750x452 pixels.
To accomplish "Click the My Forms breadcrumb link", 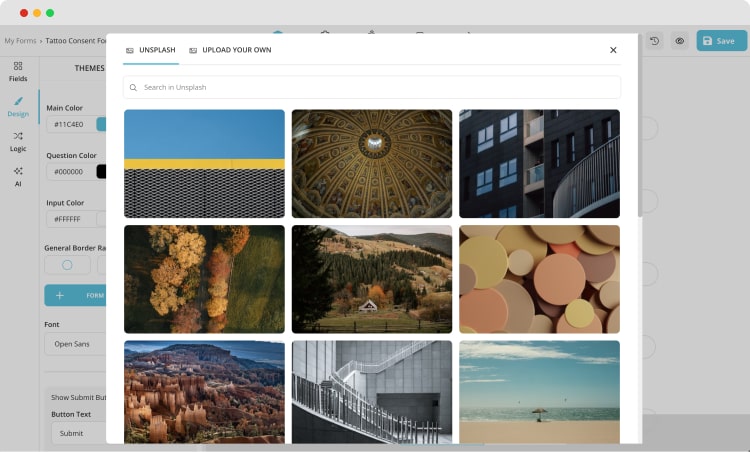I will click(x=22, y=41).
